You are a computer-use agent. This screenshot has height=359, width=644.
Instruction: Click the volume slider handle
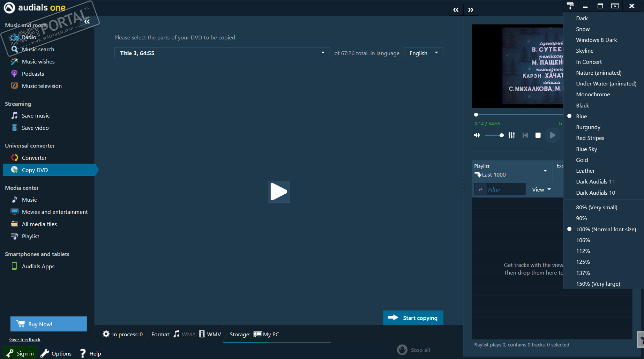501,135
